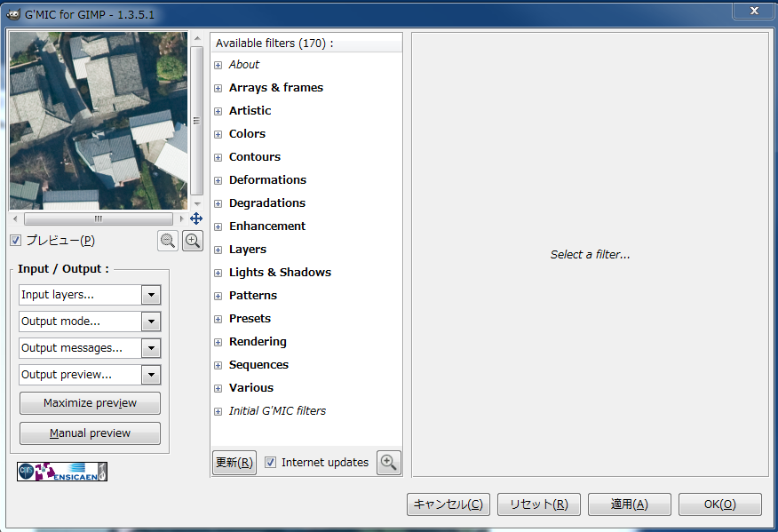The width and height of the screenshot is (778, 532).
Task: Click the CNRS ENSICAEN logo banner
Action: 62,472
